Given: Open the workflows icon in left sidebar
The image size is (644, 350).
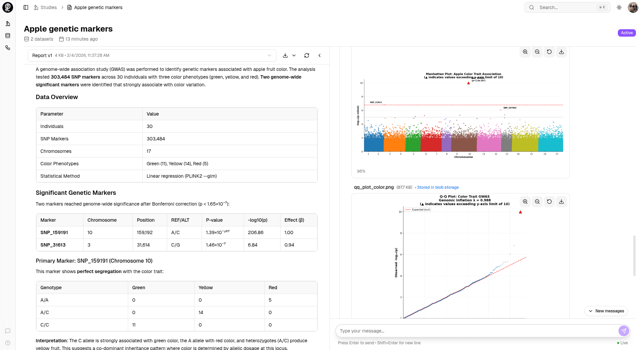Looking at the screenshot, I should coord(8,48).
